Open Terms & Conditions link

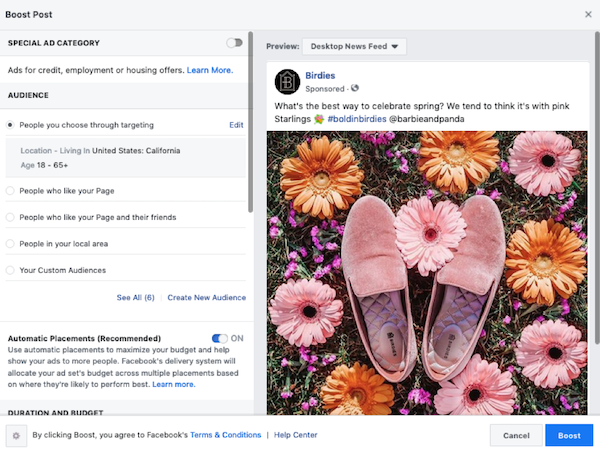225,435
